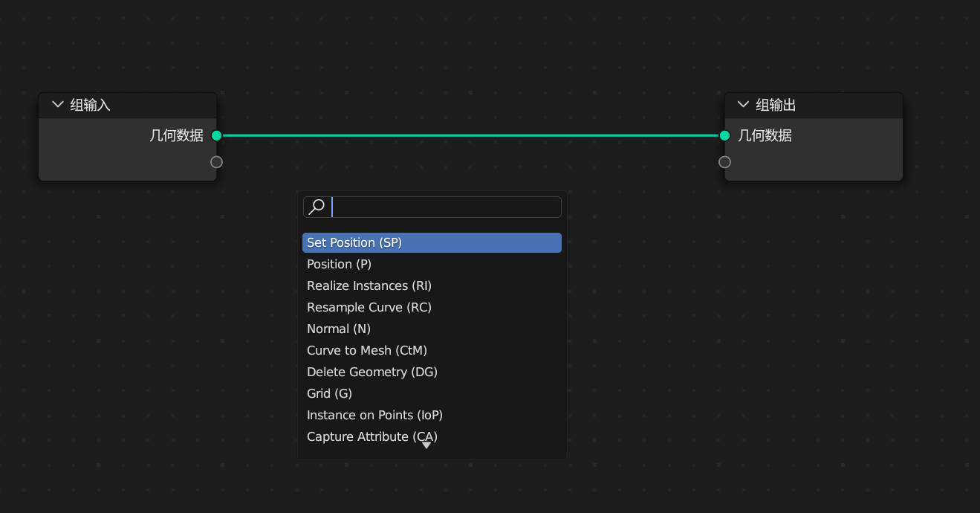Image resolution: width=980 pixels, height=513 pixels.
Task: Click the magnifying glass search icon
Action: 317,207
